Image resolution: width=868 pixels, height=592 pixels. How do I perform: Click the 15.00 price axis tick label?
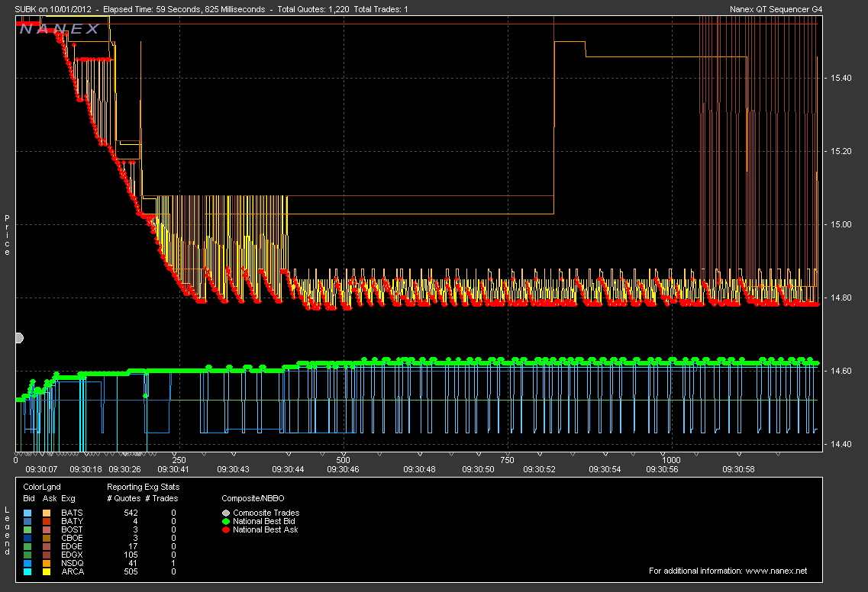840,224
